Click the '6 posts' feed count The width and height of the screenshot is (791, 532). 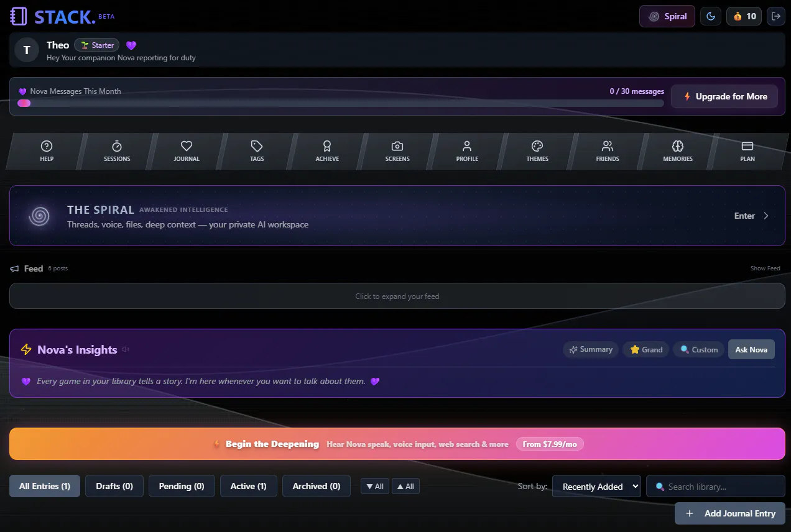[x=58, y=268]
